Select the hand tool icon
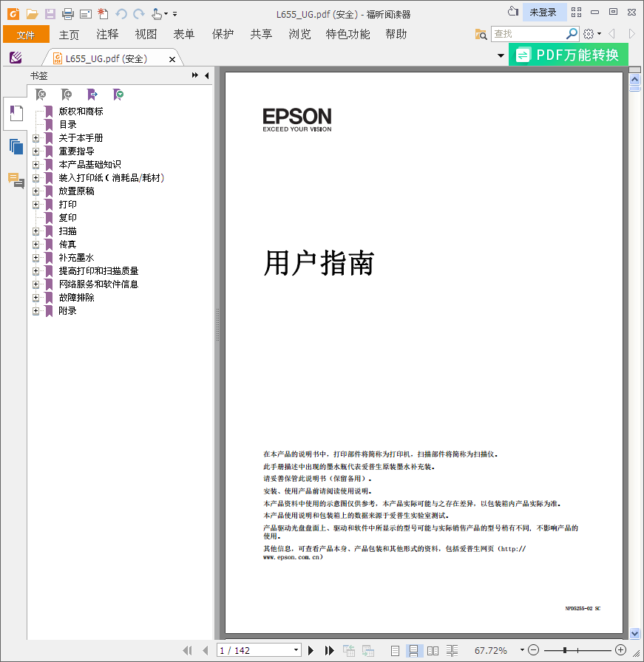The width and height of the screenshot is (644, 662). (x=157, y=14)
